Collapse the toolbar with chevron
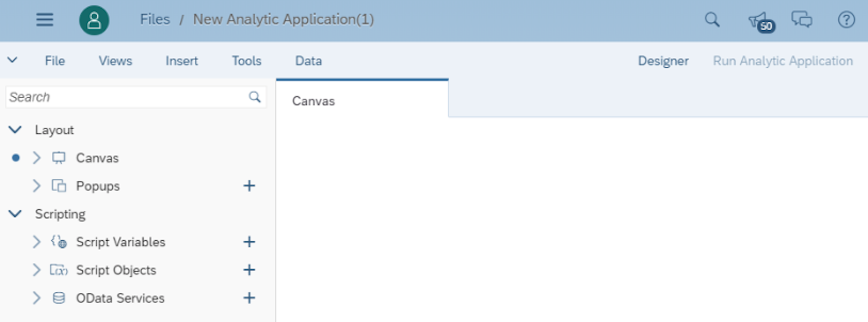Screen dimensions: 868x322 pos(12,60)
